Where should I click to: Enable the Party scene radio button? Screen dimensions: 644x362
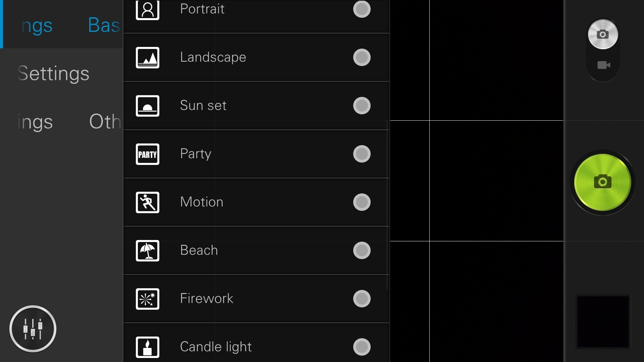(362, 154)
